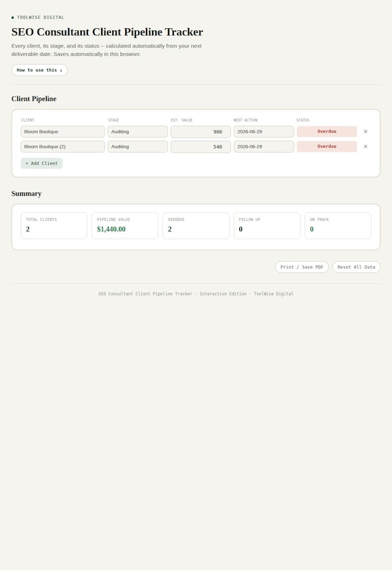This screenshot has width=392, height=570.
Task: Delete the row with value 900
Action: (365, 131)
